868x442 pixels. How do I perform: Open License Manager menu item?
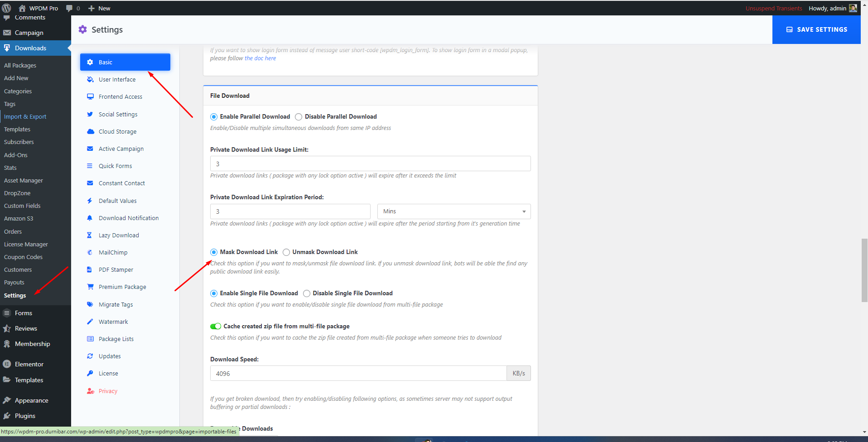coord(26,244)
